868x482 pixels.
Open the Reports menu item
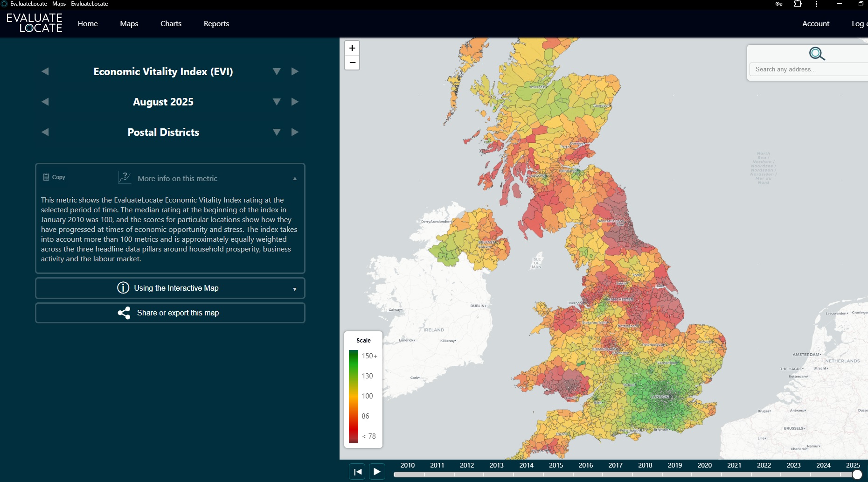point(216,24)
